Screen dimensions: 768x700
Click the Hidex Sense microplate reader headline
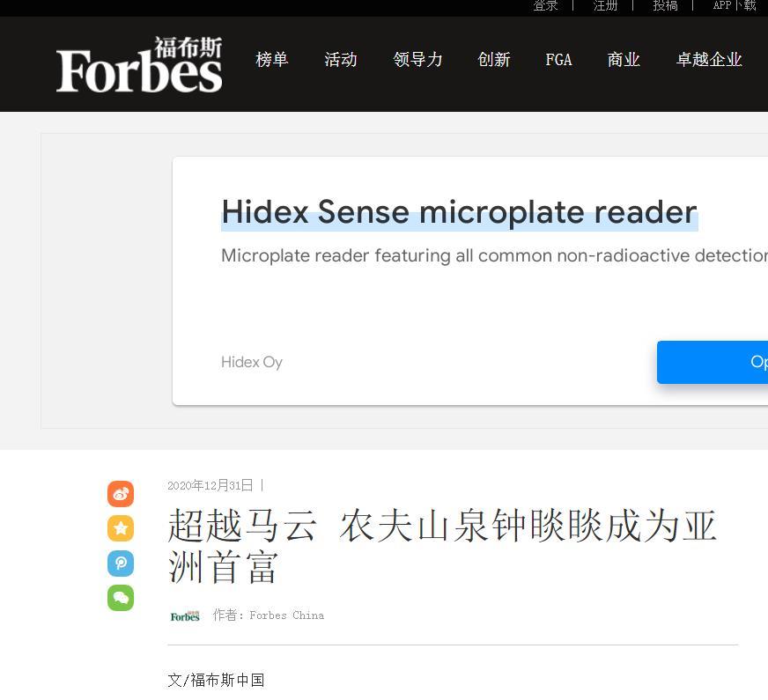[459, 212]
